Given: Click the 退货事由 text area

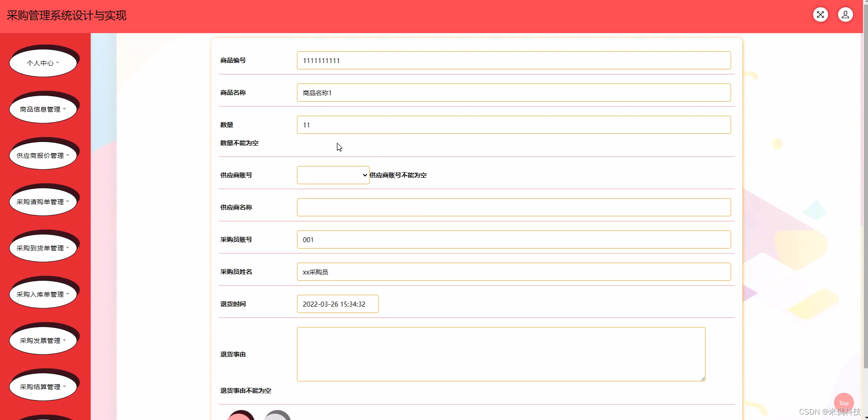Looking at the screenshot, I should coord(501,354).
